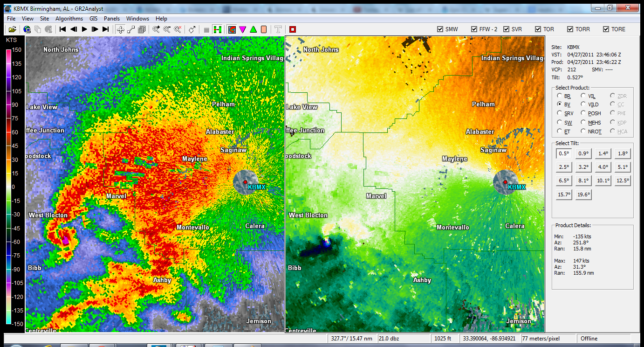Toggle the orange rounded rectangle icon

pos(264,29)
